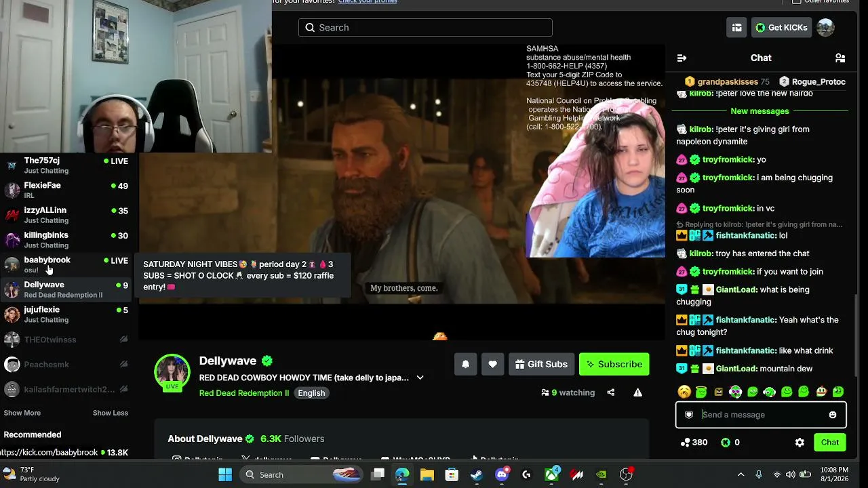Click the Get KICKs button
This screenshot has height=488, width=868.
click(x=782, y=28)
